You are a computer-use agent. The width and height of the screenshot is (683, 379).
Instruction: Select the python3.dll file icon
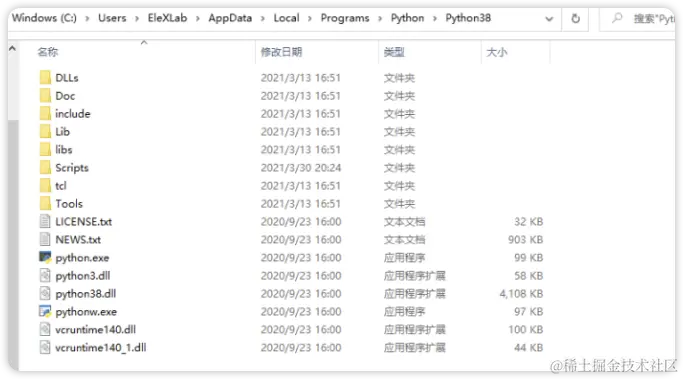click(x=45, y=275)
